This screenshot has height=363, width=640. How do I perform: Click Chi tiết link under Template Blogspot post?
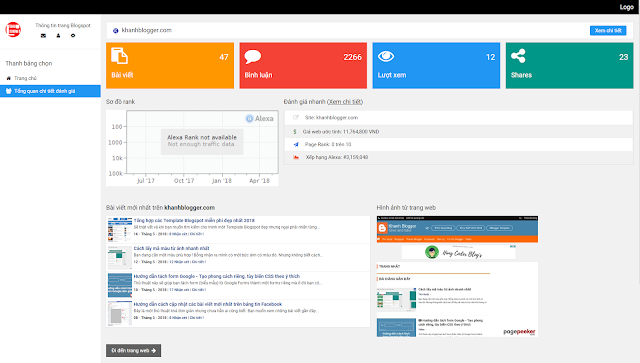tap(197, 234)
